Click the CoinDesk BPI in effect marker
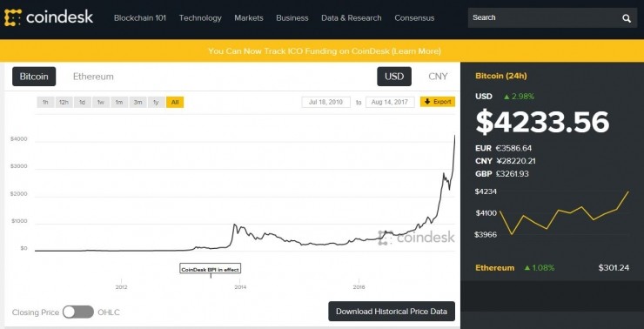 (x=211, y=270)
